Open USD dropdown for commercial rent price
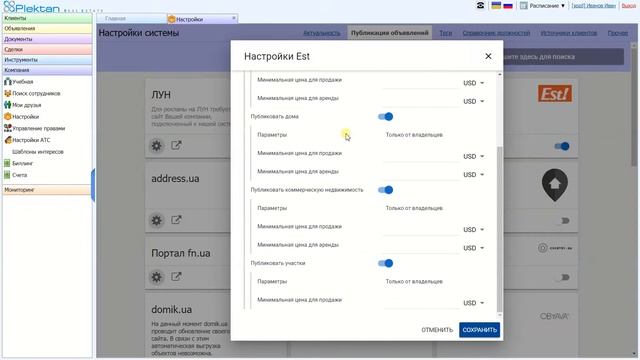The height and width of the screenshot is (360, 640). pyautogui.click(x=473, y=248)
